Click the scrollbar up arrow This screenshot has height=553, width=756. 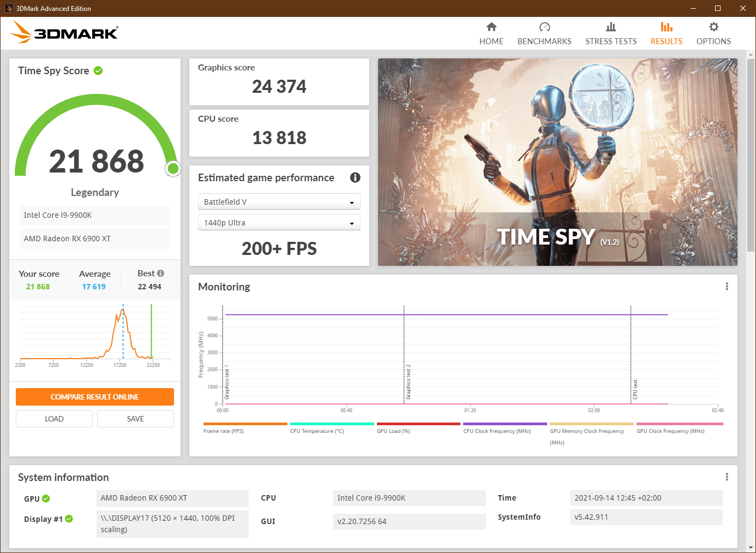click(751, 55)
